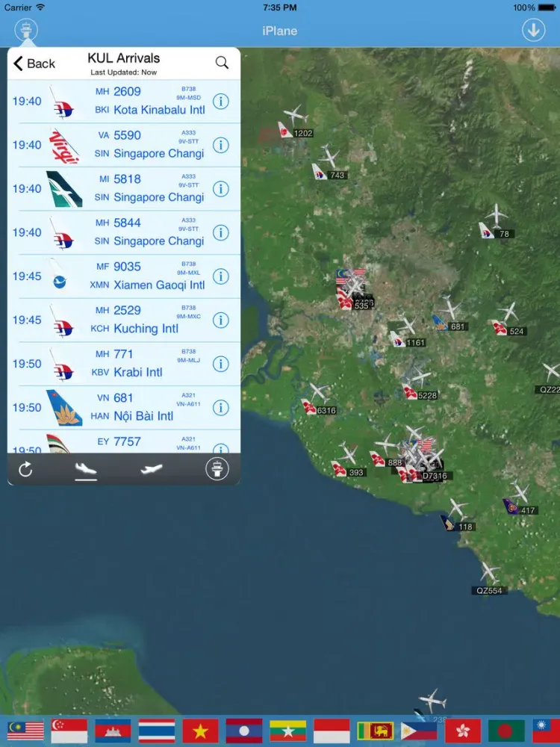The image size is (560, 747).
Task: Switch to the arrivals landing-plane tab
Action: point(86,469)
